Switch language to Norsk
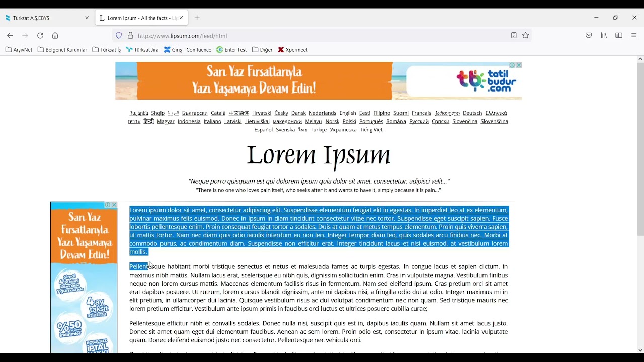644x362 pixels. pyautogui.click(x=332, y=121)
